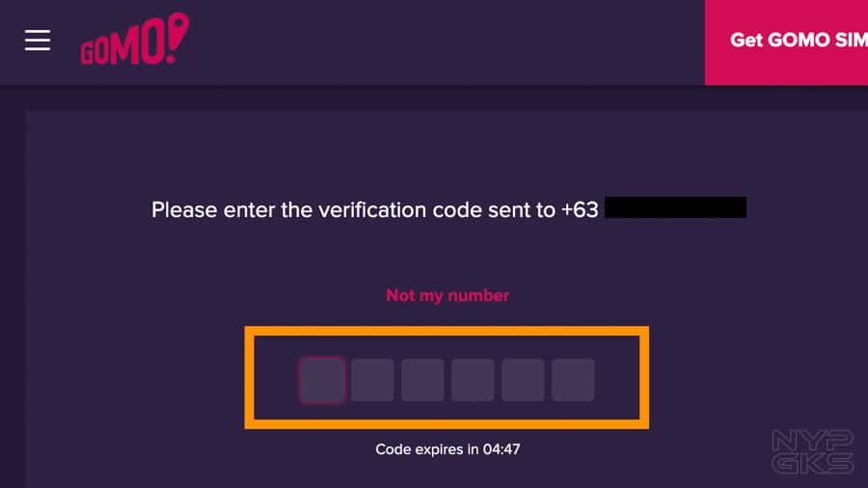Click the word SIM on pink button
This screenshot has height=488, width=868.
click(852, 40)
